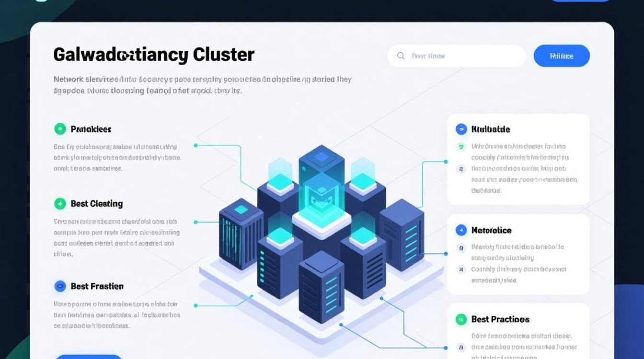644x359 pixels.
Task: Click the second bullet icon in the Netofolice card
Action: pos(461,269)
